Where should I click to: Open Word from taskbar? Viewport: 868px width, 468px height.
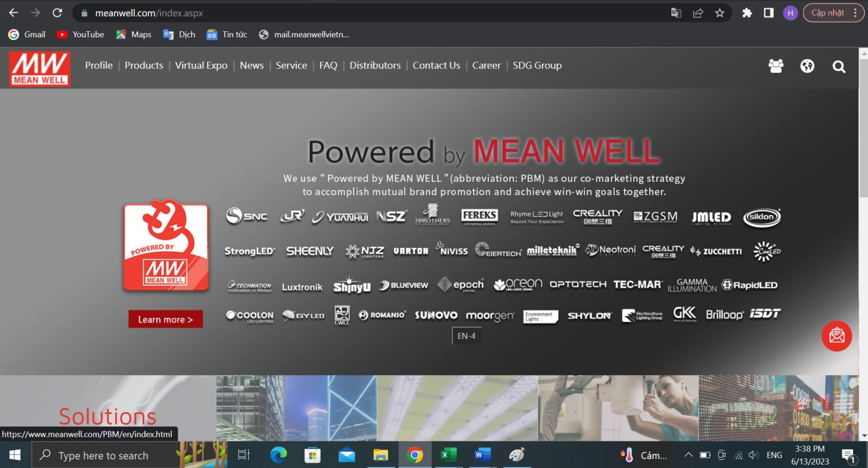pyautogui.click(x=483, y=455)
